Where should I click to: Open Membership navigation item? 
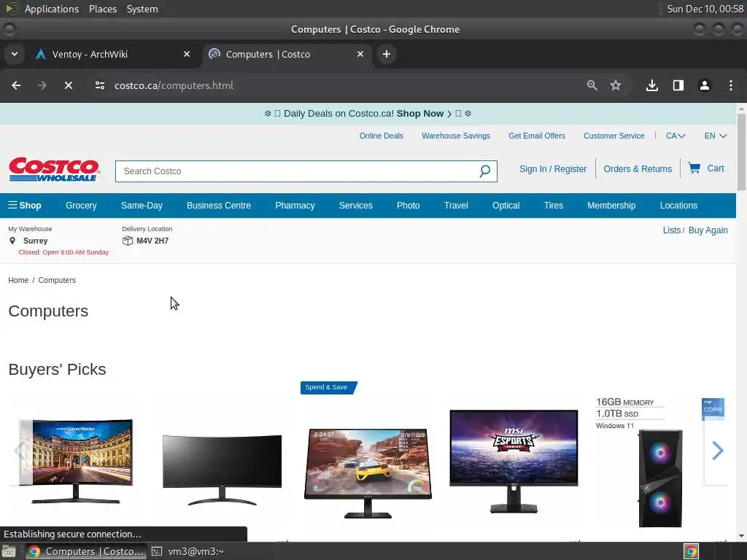coord(611,206)
